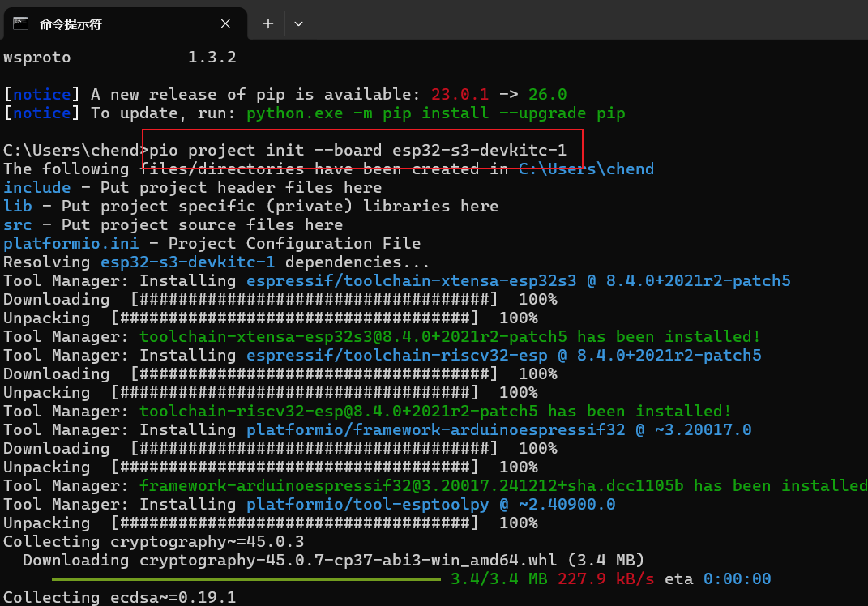Click the blue 'src' directory name
This screenshot has height=606, width=868.
point(18,225)
